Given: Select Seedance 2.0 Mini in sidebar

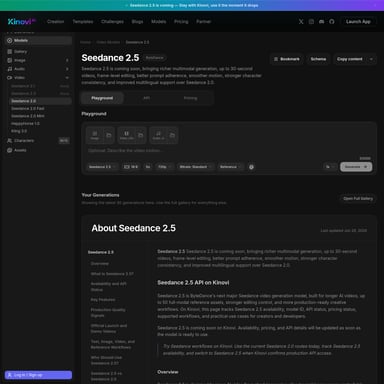Looking at the screenshot, I should [x=28, y=116].
